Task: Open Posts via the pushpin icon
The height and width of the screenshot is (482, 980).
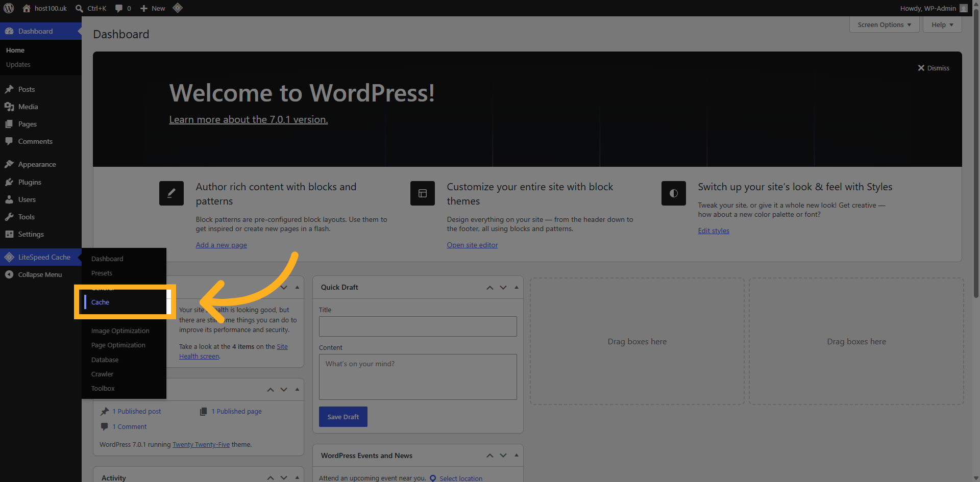Action: (9, 89)
